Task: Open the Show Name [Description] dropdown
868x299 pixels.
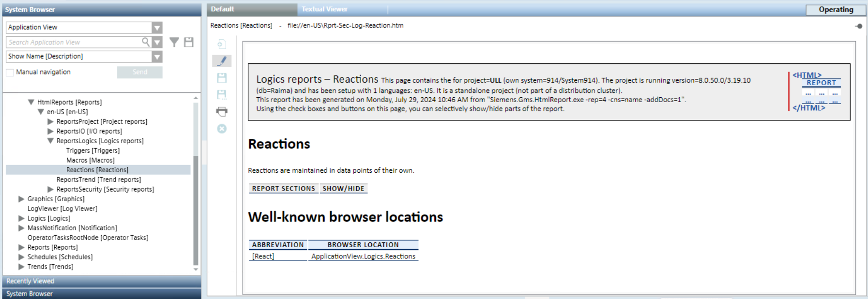Action: pyautogui.click(x=157, y=57)
